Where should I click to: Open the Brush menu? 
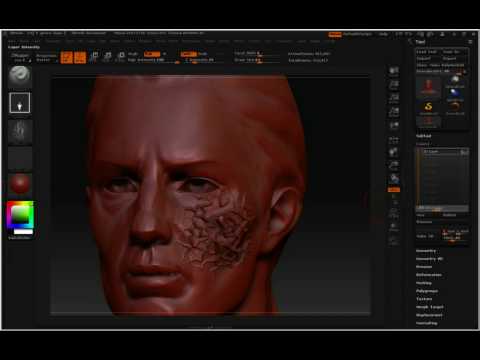pyautogui.click(x=24, y=41)
